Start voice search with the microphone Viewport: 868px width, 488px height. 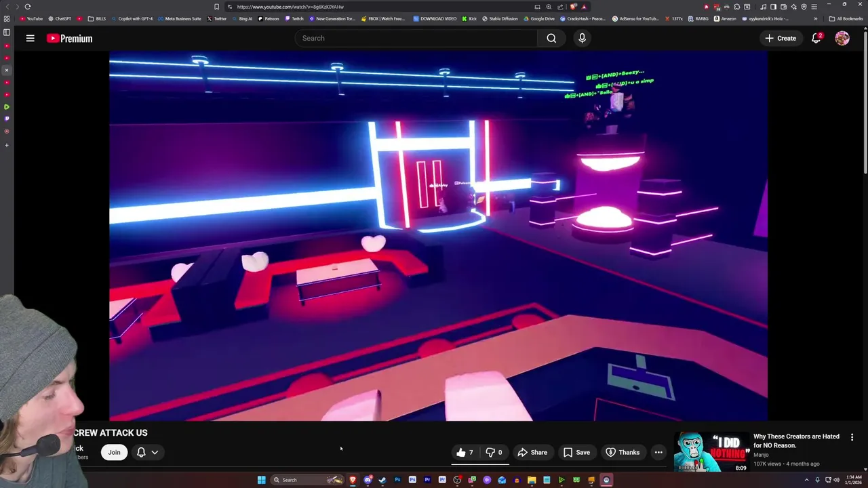[x=582, y=38]
